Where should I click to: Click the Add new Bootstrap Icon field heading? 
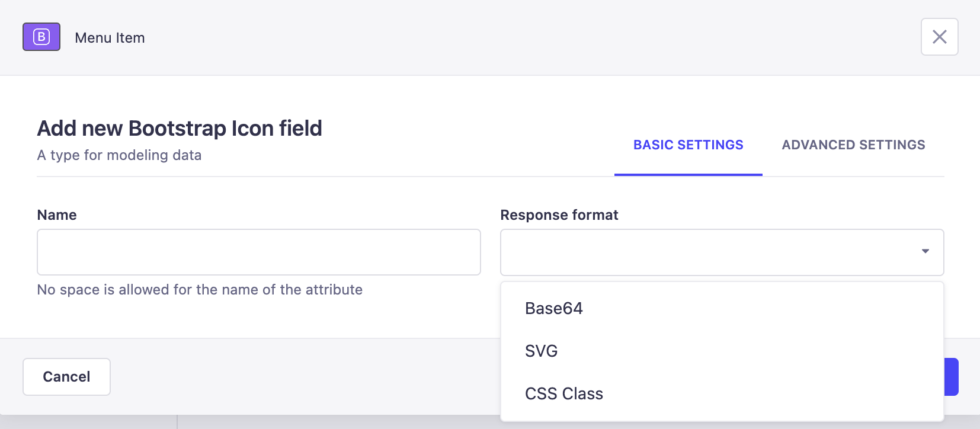pyautogui.click(x=180, y=129)
